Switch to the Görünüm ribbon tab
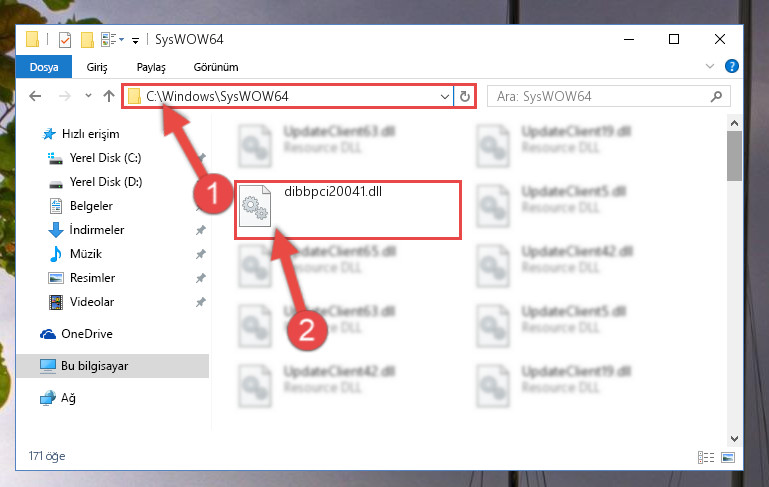This screenshot has width=769, height=487. 216,67
